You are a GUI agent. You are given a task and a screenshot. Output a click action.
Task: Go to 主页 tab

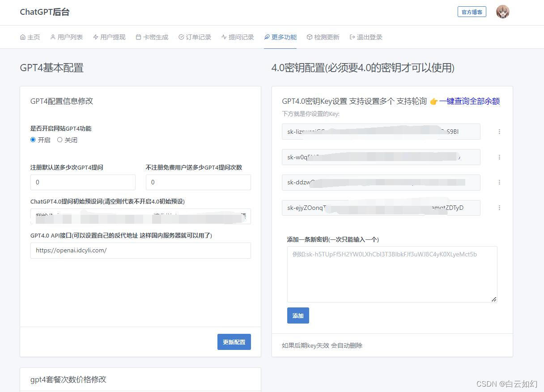tap(30, 37)
